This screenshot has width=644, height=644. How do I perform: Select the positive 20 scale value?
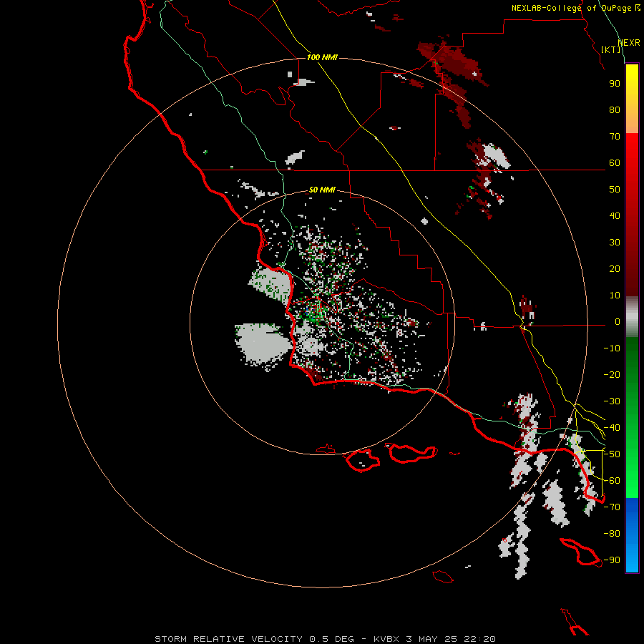tap(615, 268)
